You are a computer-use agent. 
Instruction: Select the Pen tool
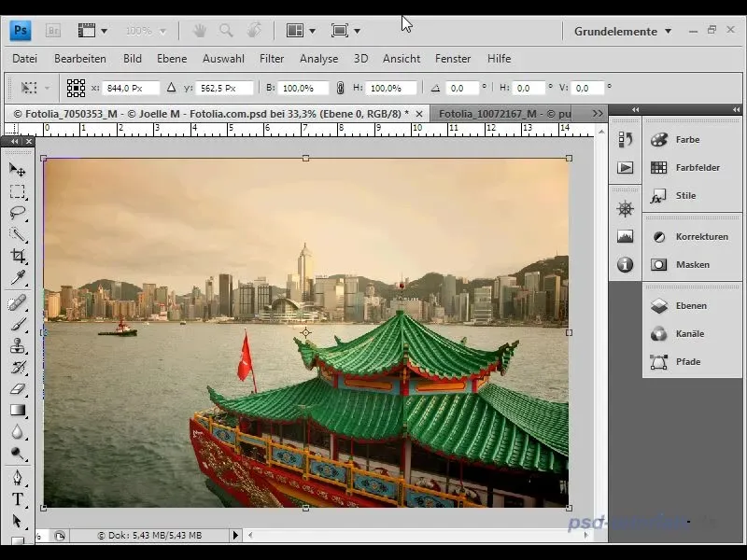pos(18,478)
